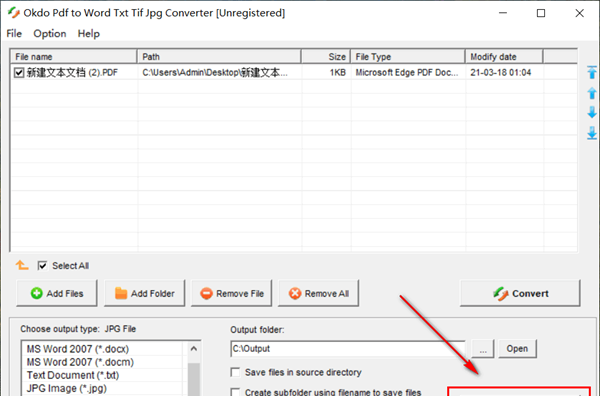The image size is (600, 396).
Task: Sort by the File Type column header
Action: [x=408, y=57]
